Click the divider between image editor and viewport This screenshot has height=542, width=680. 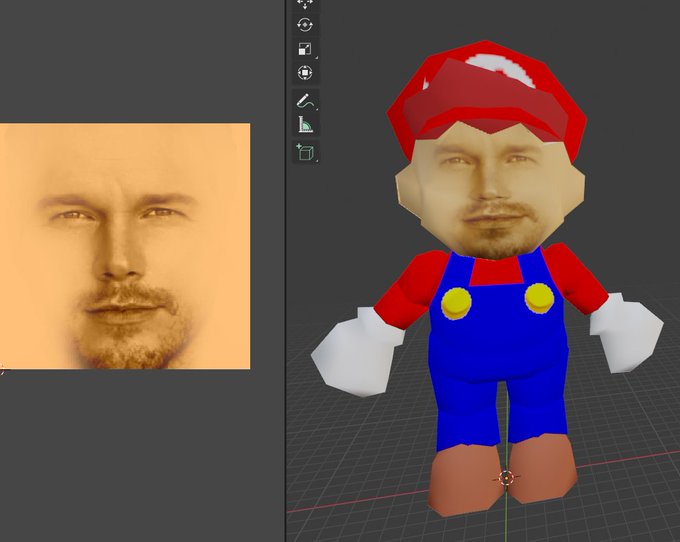[x=284, y=300]
